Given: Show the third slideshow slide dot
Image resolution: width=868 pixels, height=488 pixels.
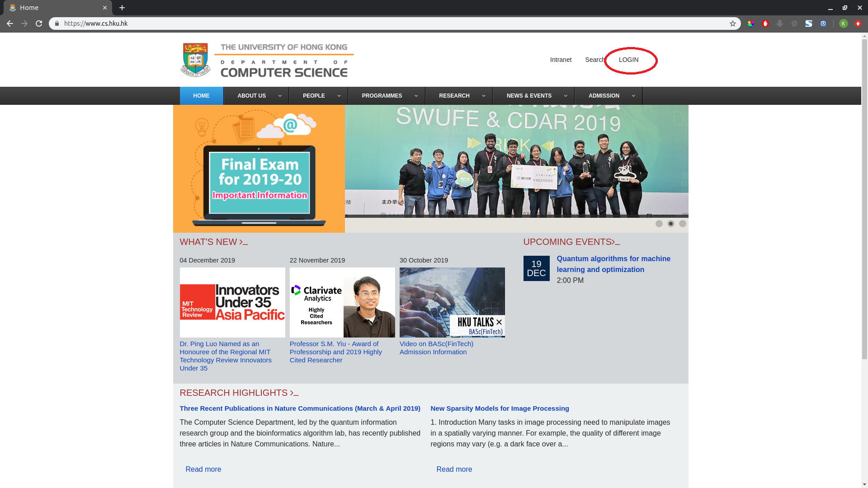Looking at the screenshot, I should pos(683,224).
